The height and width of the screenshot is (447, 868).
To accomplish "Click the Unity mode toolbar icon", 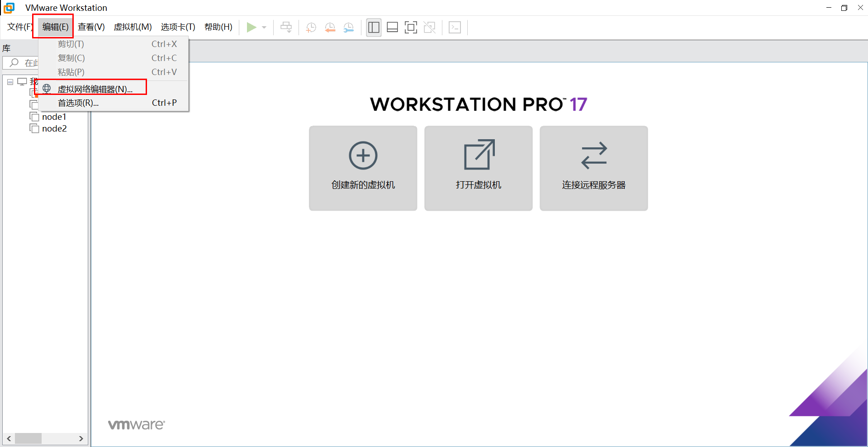I will coord(430,27).
